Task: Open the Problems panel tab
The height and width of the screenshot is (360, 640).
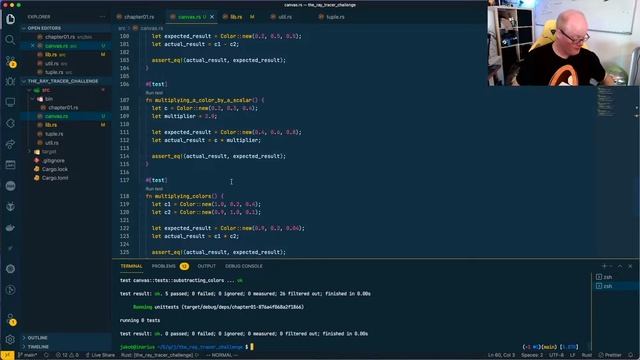Action: pyautogui.click(x=170, y=266)
